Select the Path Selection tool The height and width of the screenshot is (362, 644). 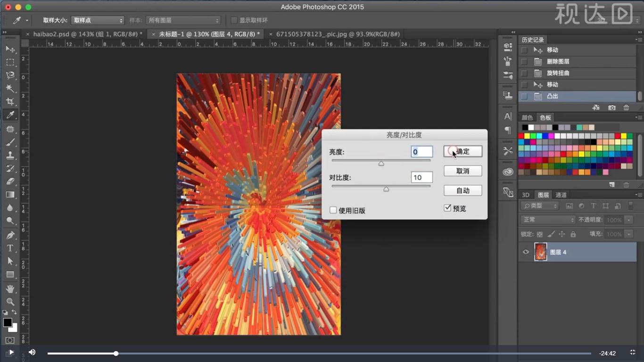10,261
